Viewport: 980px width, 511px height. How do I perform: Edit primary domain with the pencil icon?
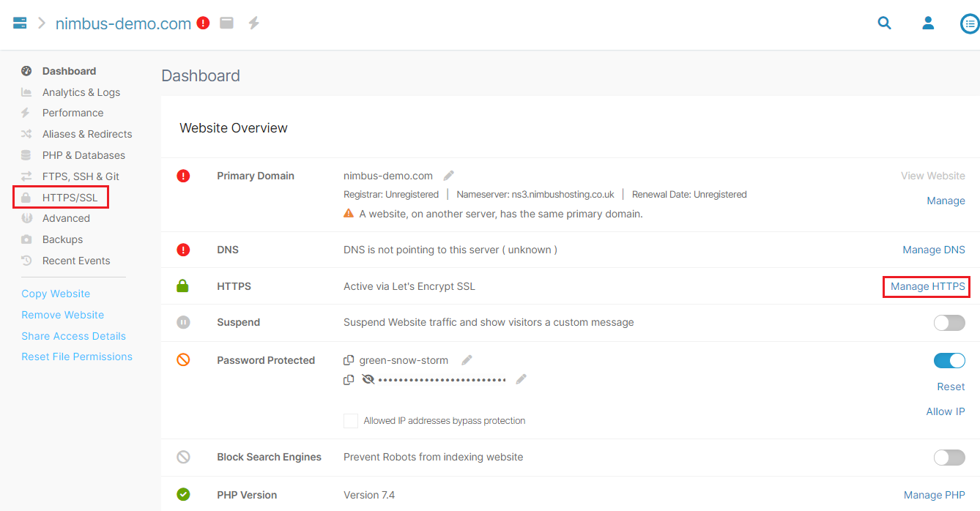point(449,176)
